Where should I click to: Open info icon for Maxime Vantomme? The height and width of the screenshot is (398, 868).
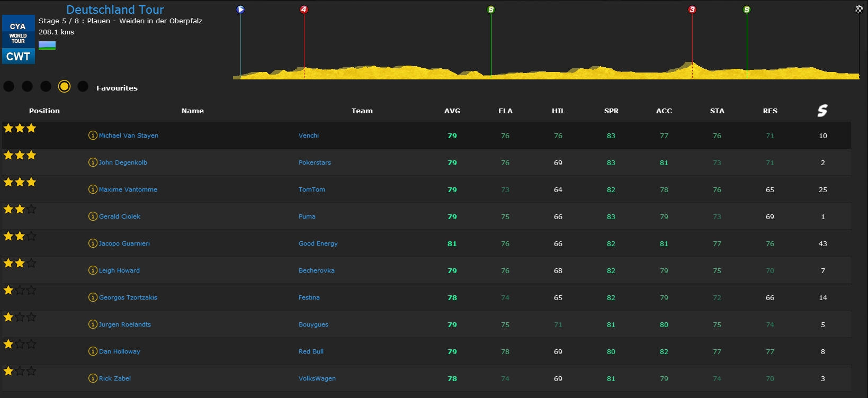[x=93, y=189]
